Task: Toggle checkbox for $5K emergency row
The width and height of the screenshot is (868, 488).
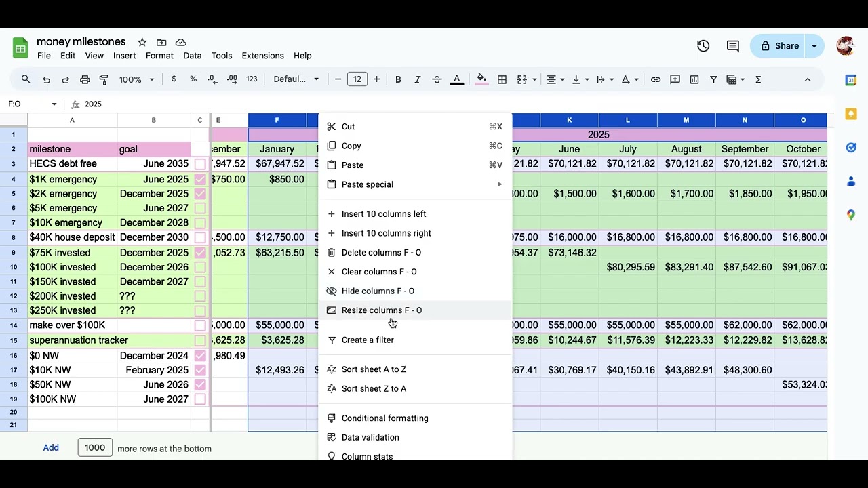Action: pos(200,208)
